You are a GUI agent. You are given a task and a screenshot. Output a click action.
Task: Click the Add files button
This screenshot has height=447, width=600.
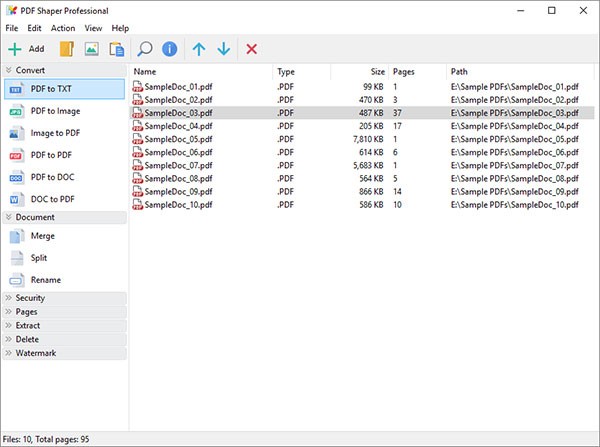pyautogui.click(x=27, y=48)
